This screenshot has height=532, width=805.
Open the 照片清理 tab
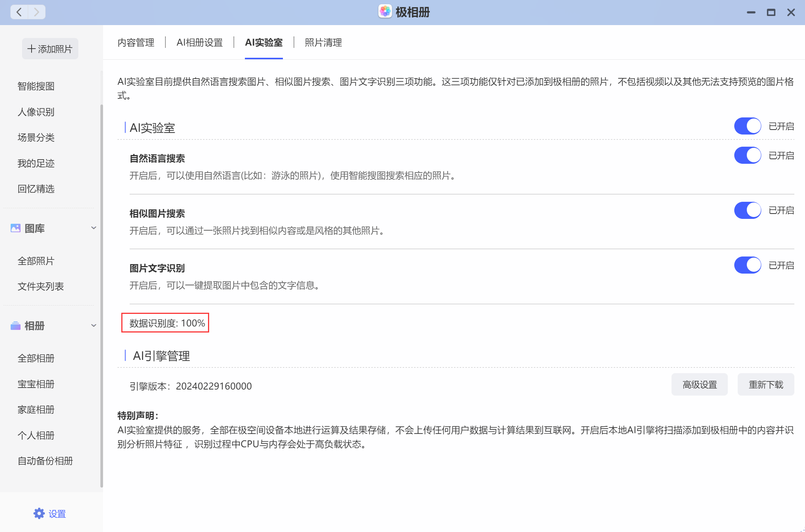click(323, 43)
